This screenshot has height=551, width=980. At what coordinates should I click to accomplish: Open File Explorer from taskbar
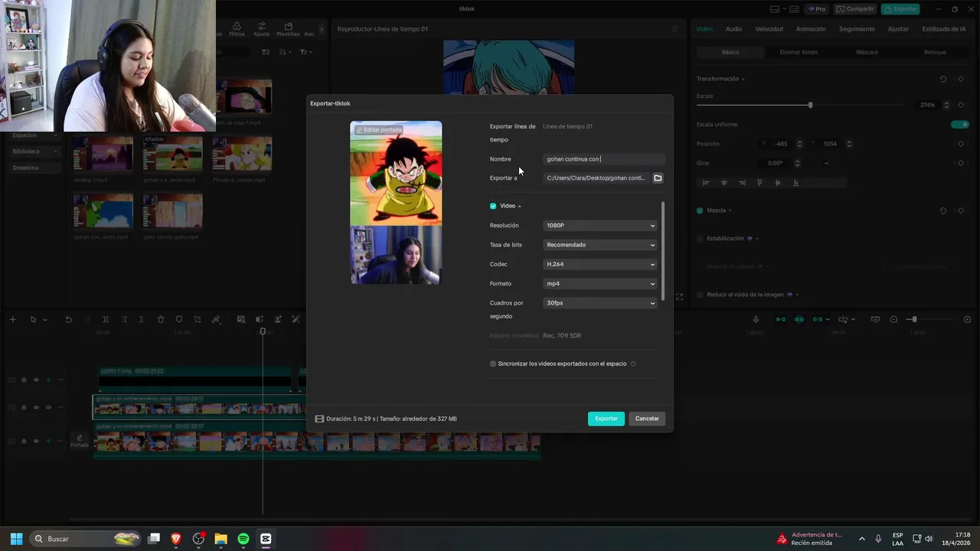point(220,539)
